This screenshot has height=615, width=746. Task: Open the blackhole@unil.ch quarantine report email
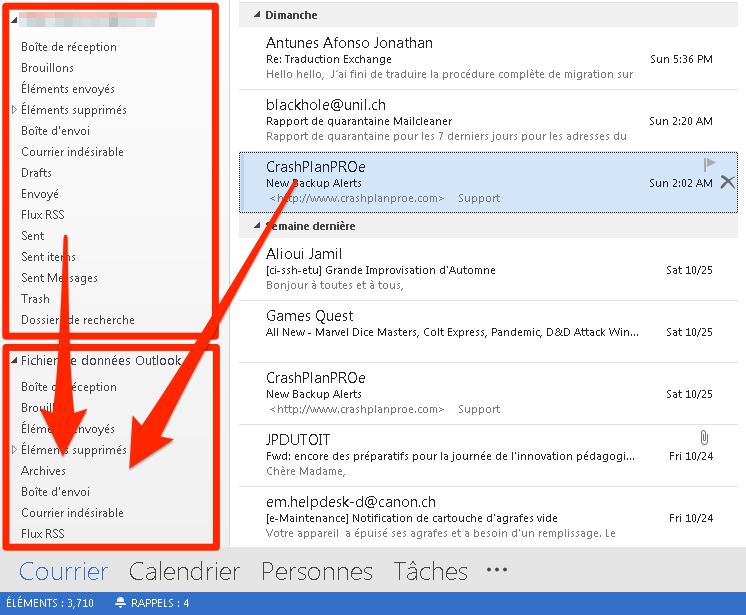pyautogui.click(x=450, y=120)
